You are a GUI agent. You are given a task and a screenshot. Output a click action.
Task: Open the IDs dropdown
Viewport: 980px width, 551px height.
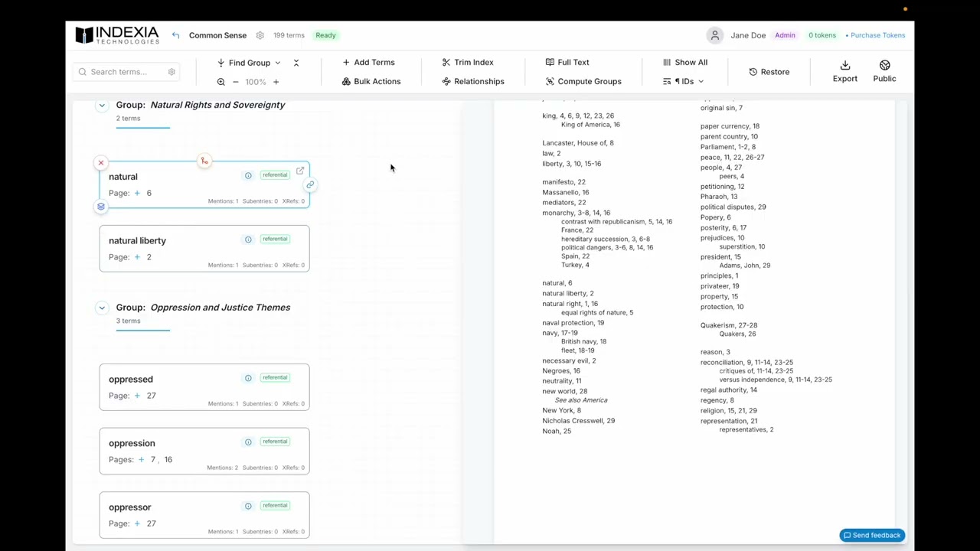tap(683, 81)
